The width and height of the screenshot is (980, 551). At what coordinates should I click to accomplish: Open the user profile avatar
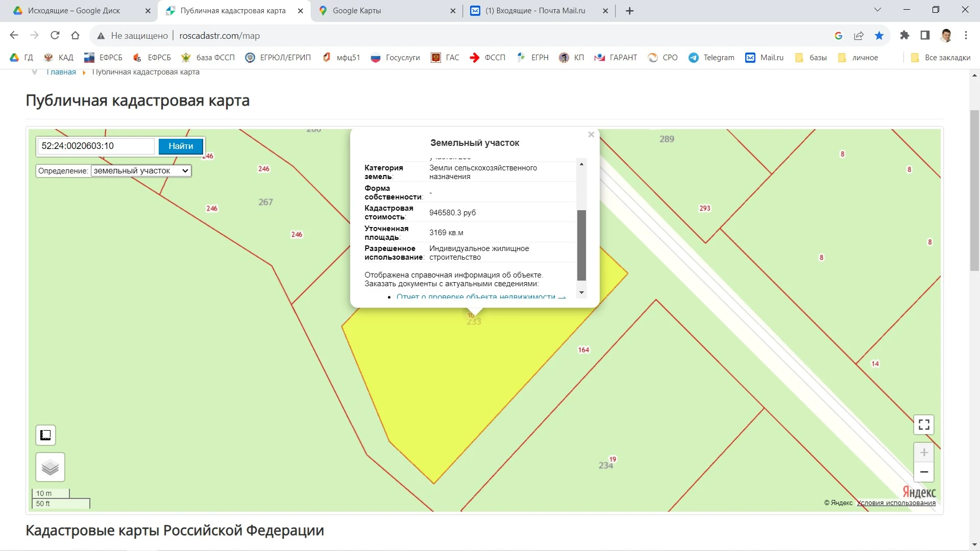coord(946,35)
